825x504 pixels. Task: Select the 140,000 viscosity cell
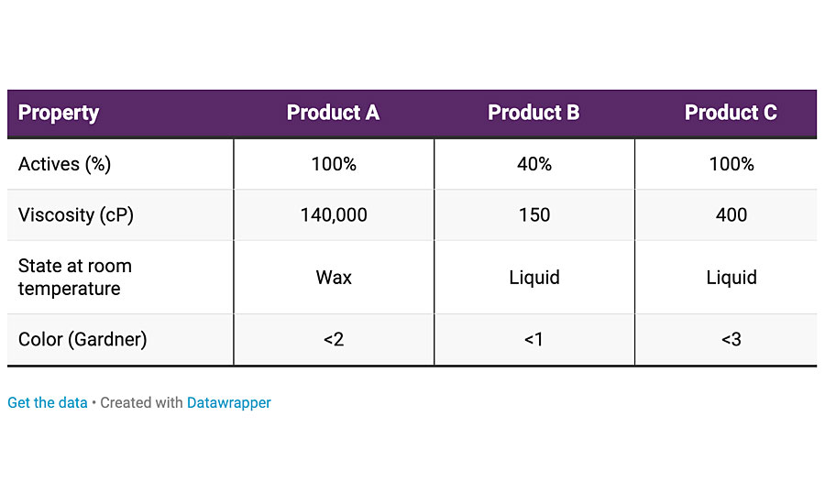pyautogui.click(x=334, y=215)
